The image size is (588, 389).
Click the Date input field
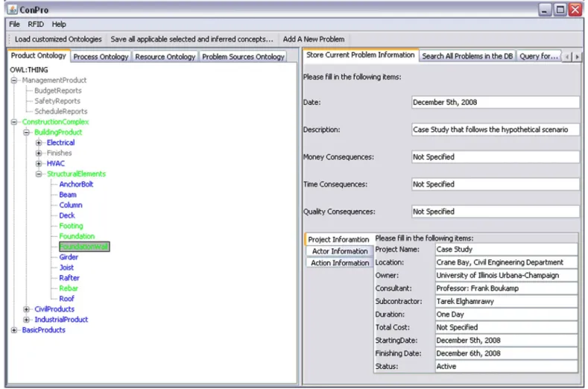495,102
